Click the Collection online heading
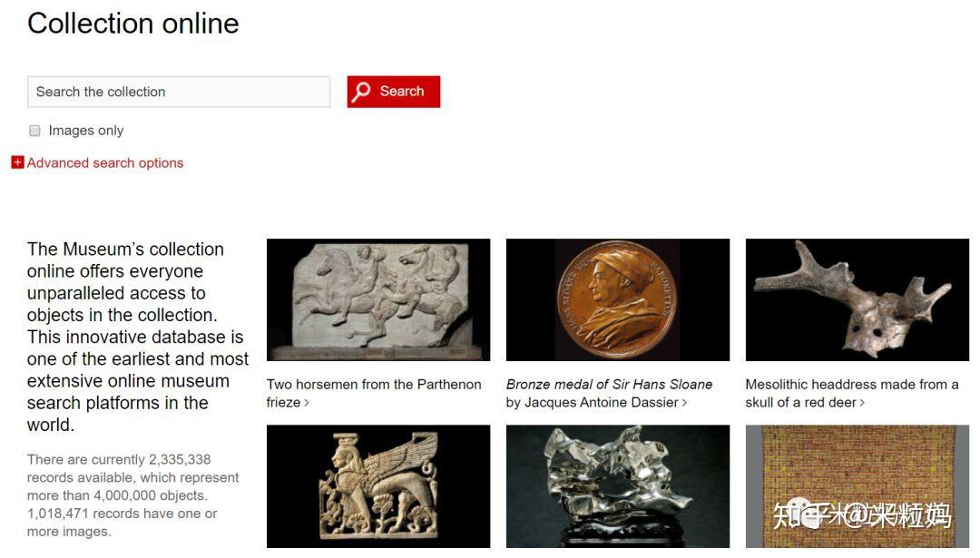980x558 pixels. [133, 24]
